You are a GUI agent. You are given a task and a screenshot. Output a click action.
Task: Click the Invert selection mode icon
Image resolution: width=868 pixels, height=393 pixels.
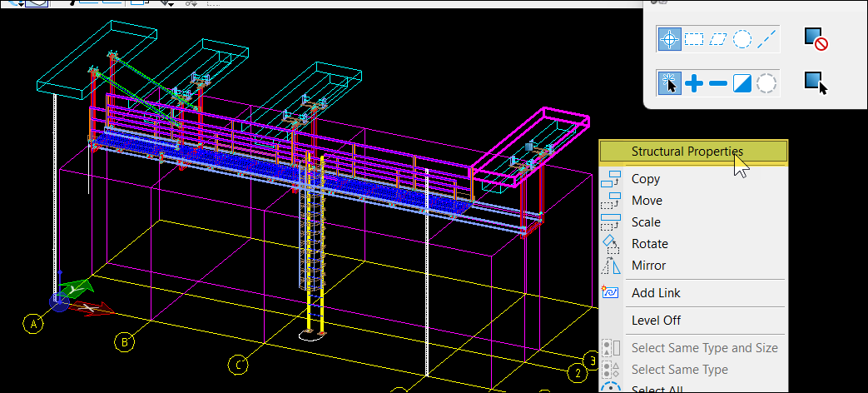pos(742,82)
